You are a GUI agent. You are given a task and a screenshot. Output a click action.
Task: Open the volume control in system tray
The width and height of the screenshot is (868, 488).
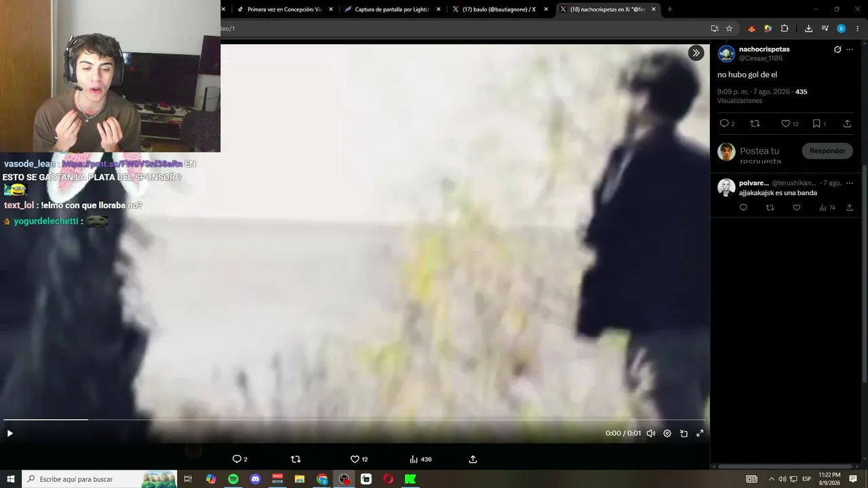tap(782, 479)
